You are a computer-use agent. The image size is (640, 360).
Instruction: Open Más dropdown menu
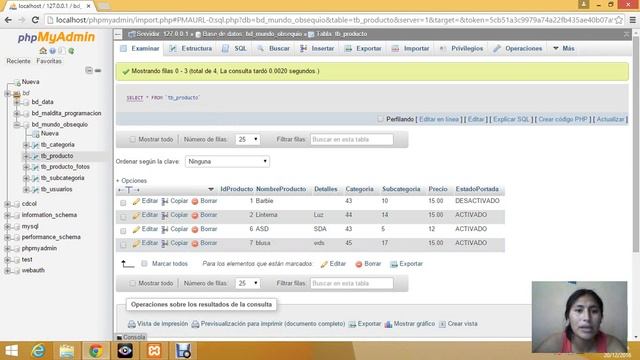point(563,49)
